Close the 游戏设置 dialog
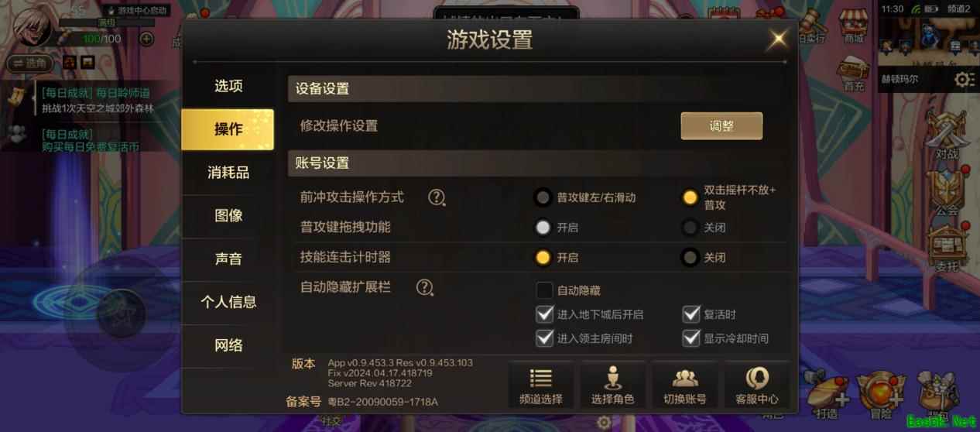The image size is (980, 432). (777, 38)
